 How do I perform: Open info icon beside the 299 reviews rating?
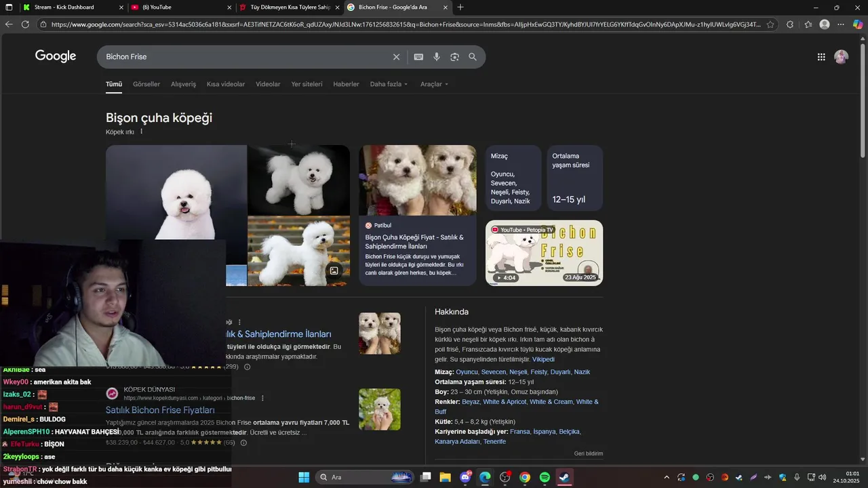[247, 367]
